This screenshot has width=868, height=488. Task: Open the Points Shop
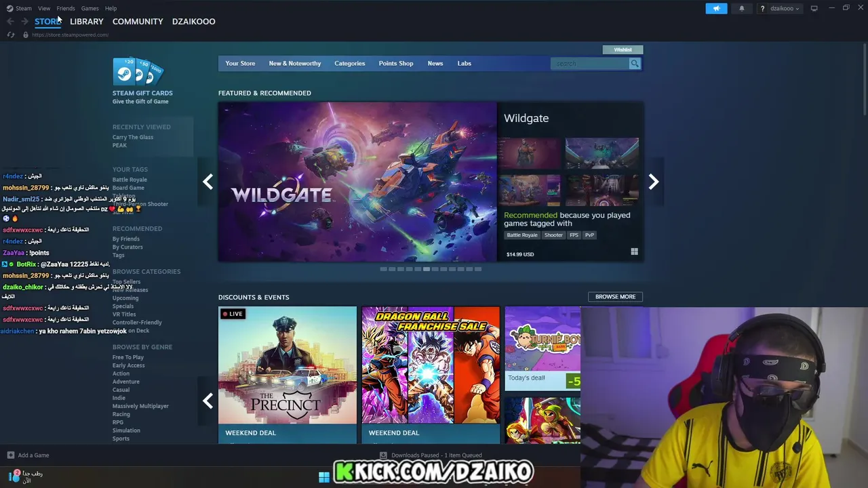point(396,63)
